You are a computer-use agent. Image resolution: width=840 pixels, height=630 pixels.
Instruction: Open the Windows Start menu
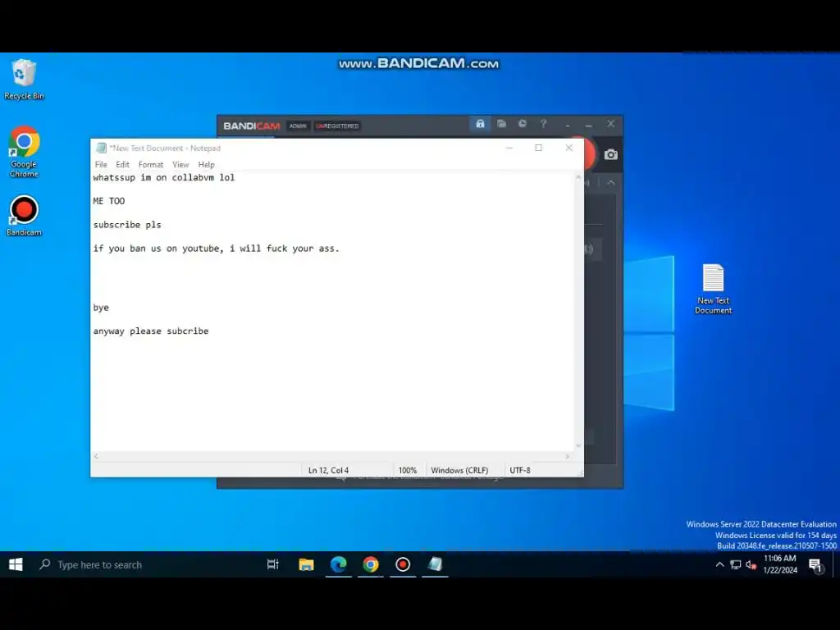click(x=16, y=564)
